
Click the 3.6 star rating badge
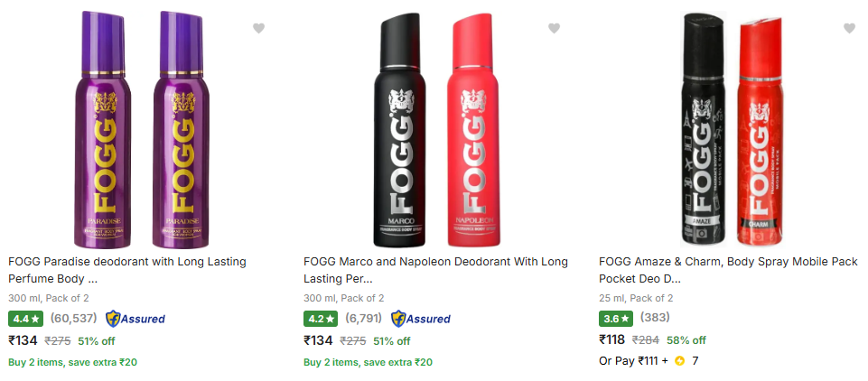coord(617,319)
